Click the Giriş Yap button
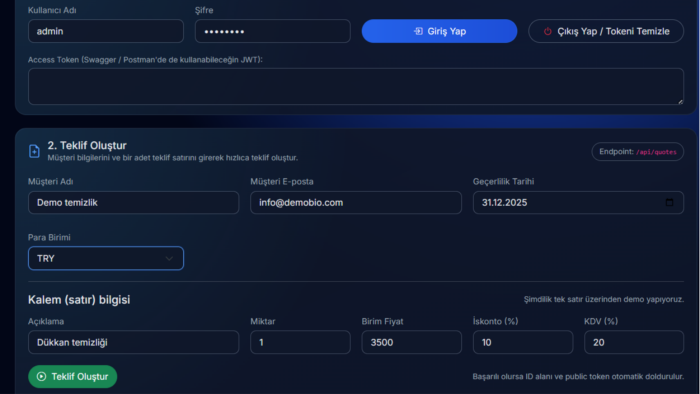 (x=439, y=31)
